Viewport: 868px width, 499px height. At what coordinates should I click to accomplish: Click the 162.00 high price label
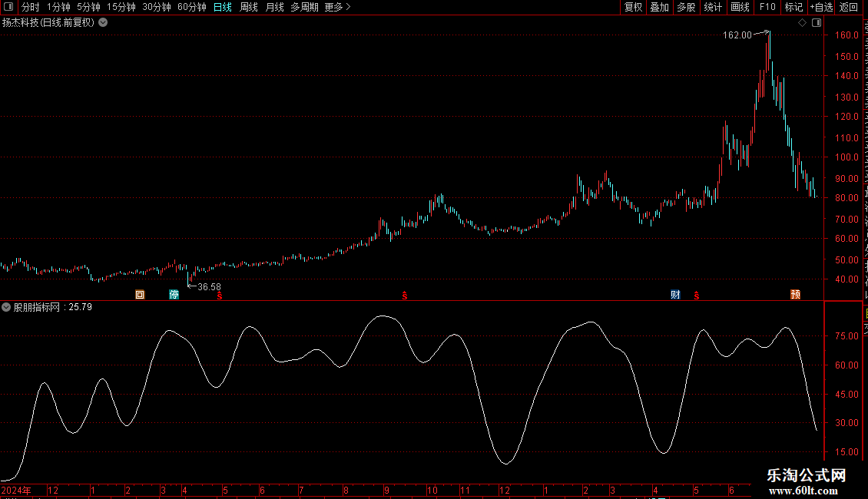pos(737,35)
